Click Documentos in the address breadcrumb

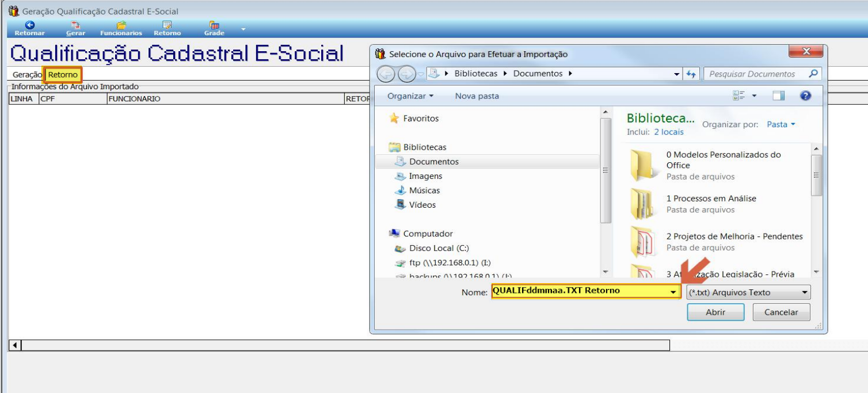coord(538,74)
